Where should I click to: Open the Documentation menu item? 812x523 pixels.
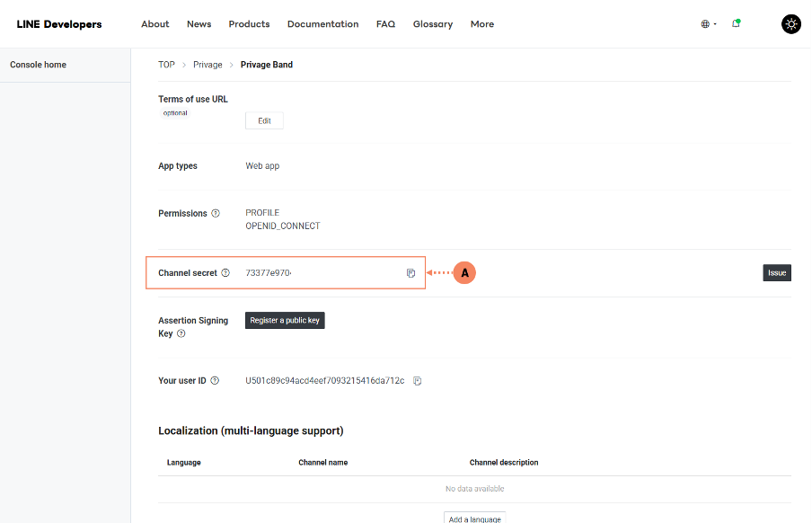(x=322, y=24)
